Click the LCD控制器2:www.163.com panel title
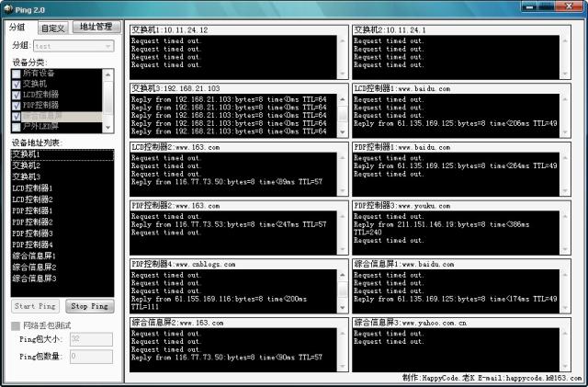Viewport: 588px width, 387px height. click(175, 147)
